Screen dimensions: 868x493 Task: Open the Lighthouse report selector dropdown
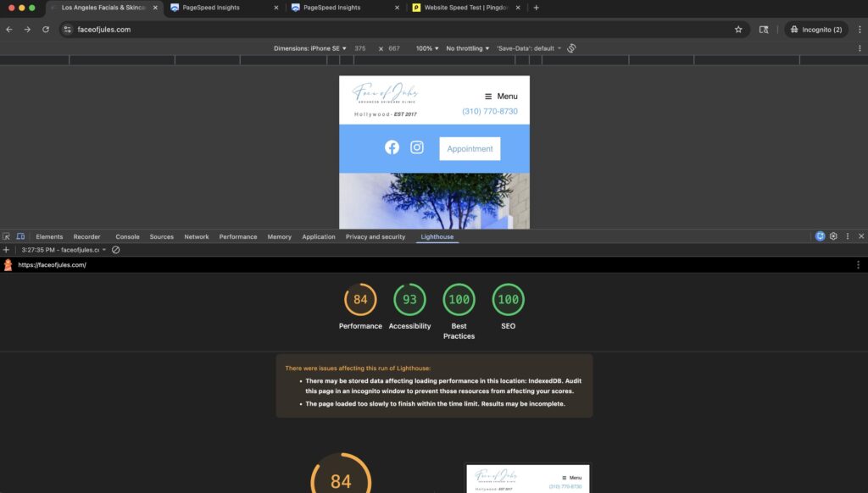pyautogui.click(x=64, y=250)
